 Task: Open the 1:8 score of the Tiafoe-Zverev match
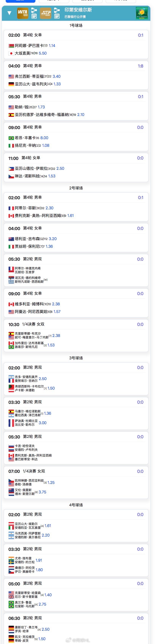click(x=141, y=66)
